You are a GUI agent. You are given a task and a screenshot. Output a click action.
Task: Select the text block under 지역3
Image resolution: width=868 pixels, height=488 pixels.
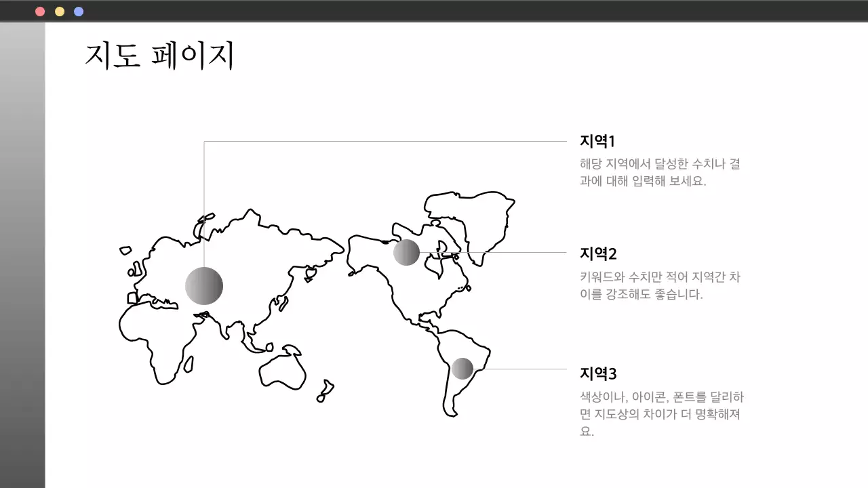click(661, 412)
